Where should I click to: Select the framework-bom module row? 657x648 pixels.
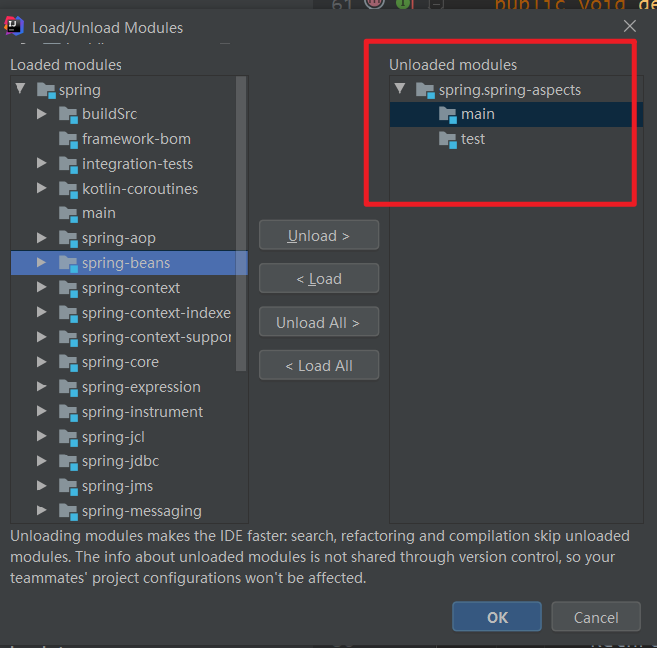point(129,139)
